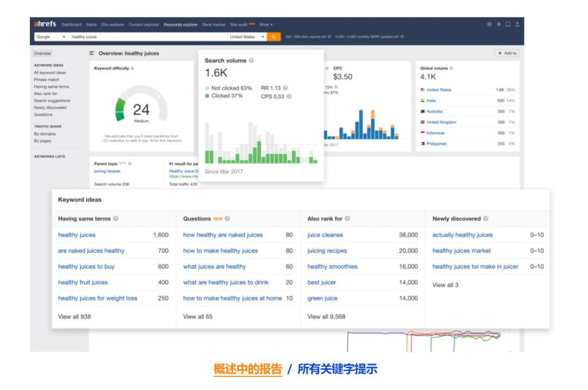Open the juice cleanse keyword link
Image resolution: width=588 pixels, height=390 pixels.
click(325, 235)
